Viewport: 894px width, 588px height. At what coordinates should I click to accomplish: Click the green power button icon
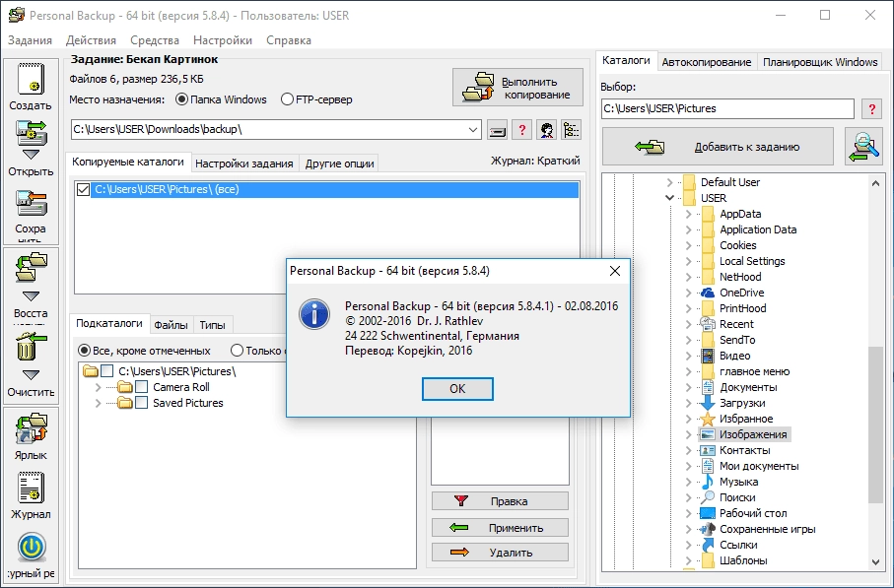pos(32,547)
